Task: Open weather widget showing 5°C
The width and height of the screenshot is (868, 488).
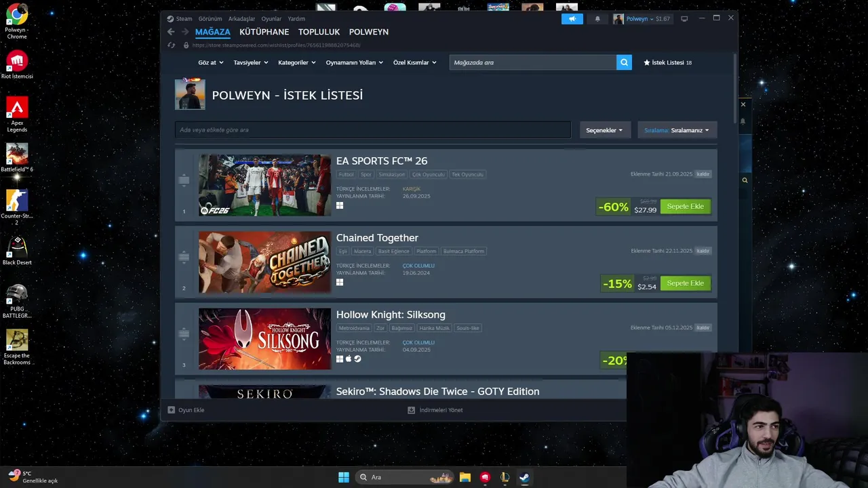Action: coord(33,477)
